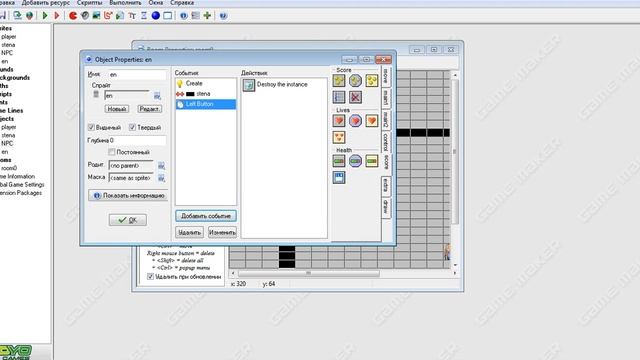Create a path toolbar icon

[x=108, y=16]
